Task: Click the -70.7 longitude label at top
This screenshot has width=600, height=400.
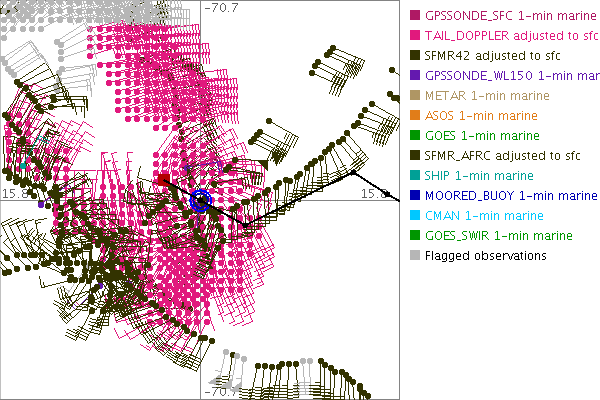Action: [x=221, y=8]
